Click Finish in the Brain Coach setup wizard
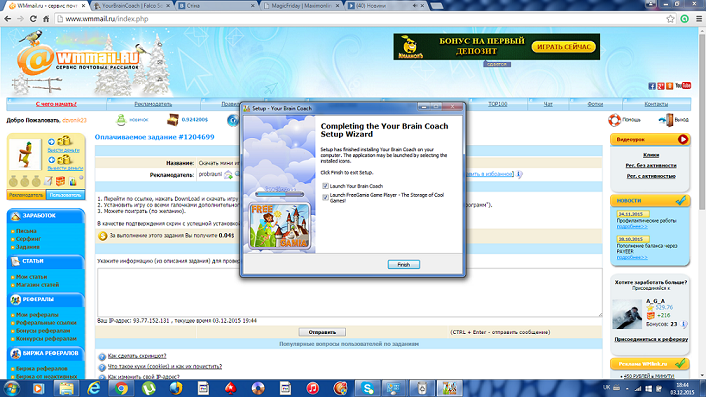 click(403, 265)
